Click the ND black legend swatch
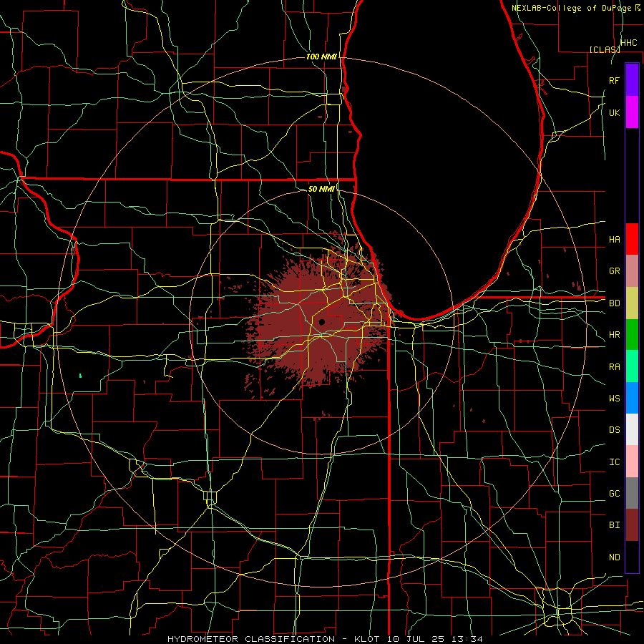This screenshot has width=644, height=644. (x=632, y=557)
